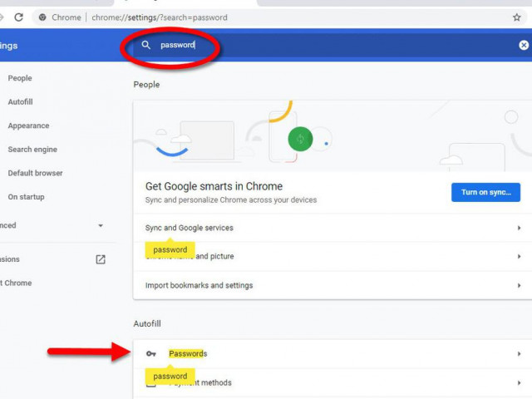Click the Autofill section heading
The height and width of the screenshot is (399, 532).
click(147, 323)
